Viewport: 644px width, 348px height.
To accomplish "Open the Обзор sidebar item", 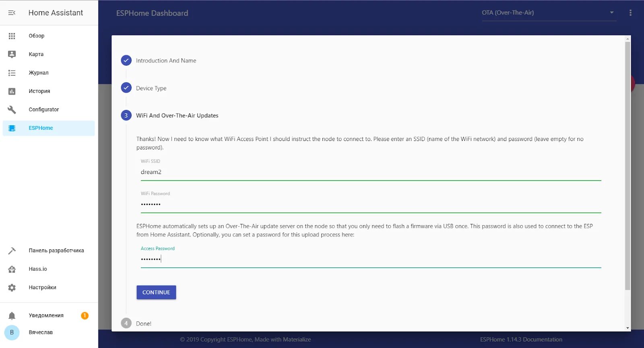I will (49, 36).
